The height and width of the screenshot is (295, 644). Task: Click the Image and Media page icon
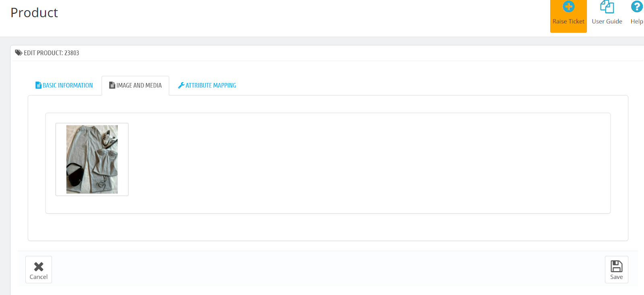click(112, 85)
